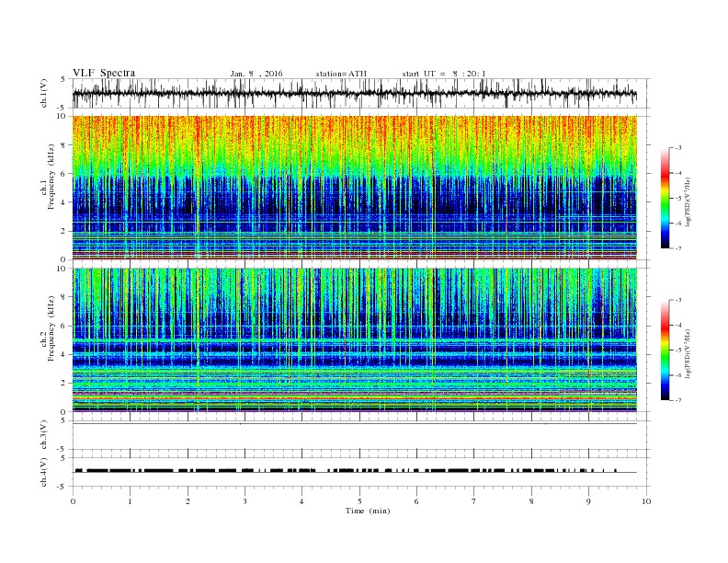Screen dimensions: 728x563
Task: Select the "ch.4(V)" axis label
Action: point(44,472)
